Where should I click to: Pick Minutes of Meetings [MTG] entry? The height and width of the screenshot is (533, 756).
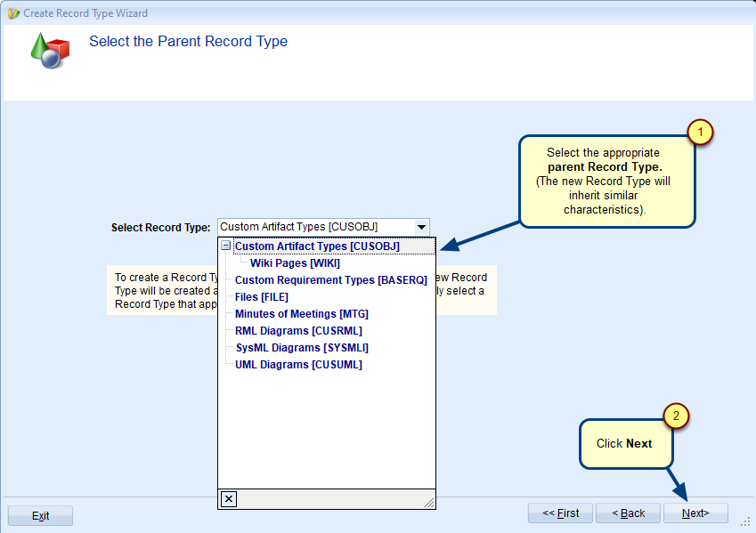[x=301, y=314]
